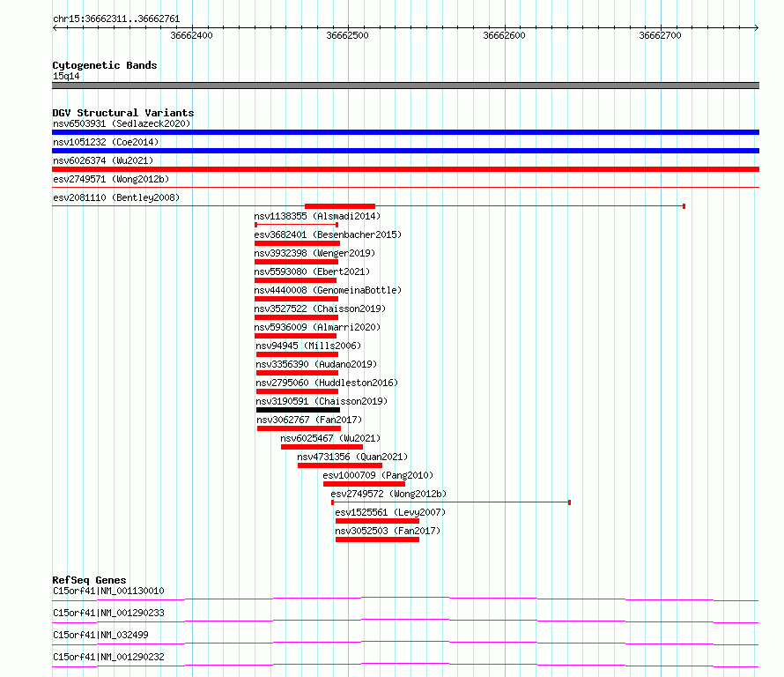784x677 pixels.
Task: Click the magenta line under C15orf41|NM_032499
Action: pyautogui.click(x=405, y=643)
